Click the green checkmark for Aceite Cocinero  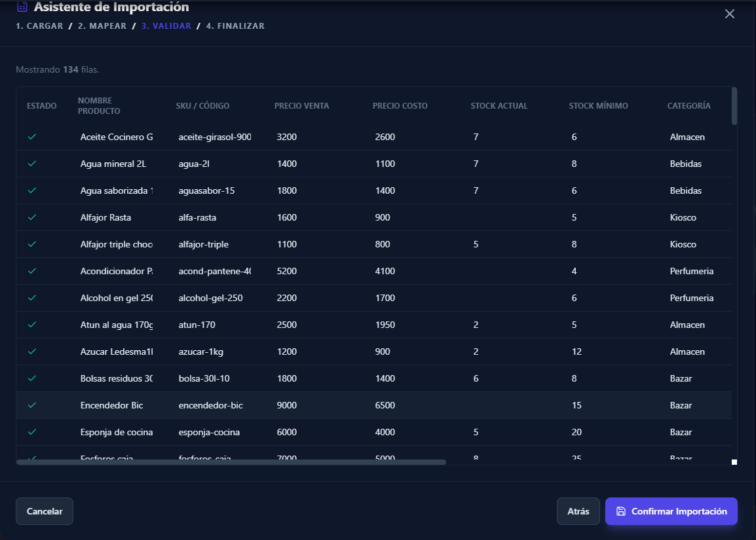32,137
